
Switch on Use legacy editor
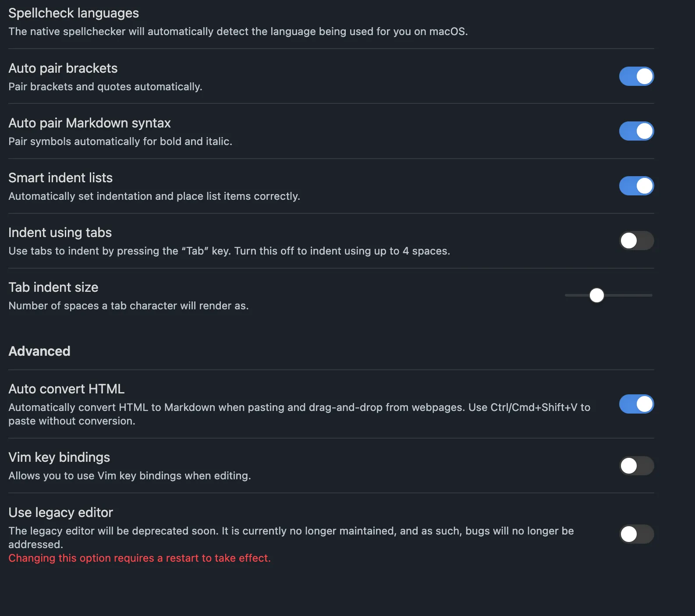pos(636,534)
